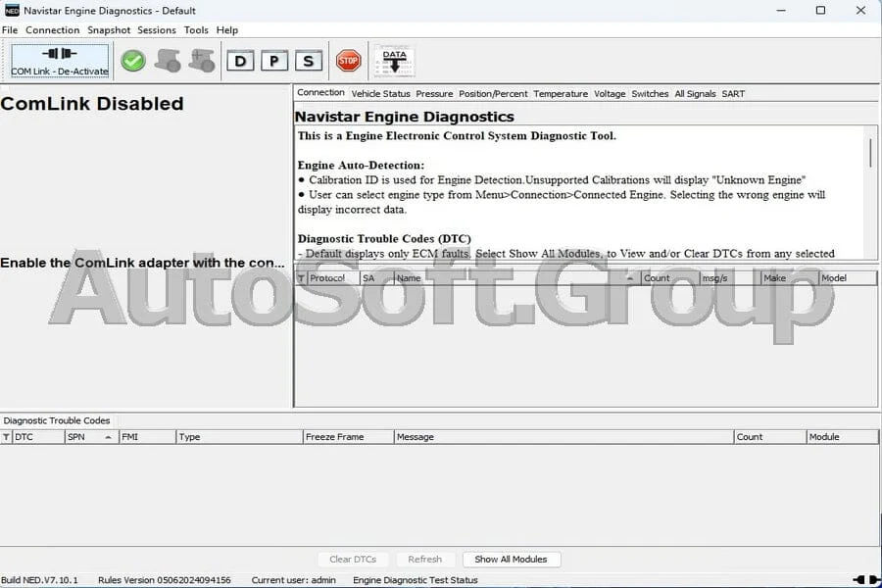The height and width of the screenshot is (588, 882).
Task: Click the msg/s column header
Action: tap(731, 278)
